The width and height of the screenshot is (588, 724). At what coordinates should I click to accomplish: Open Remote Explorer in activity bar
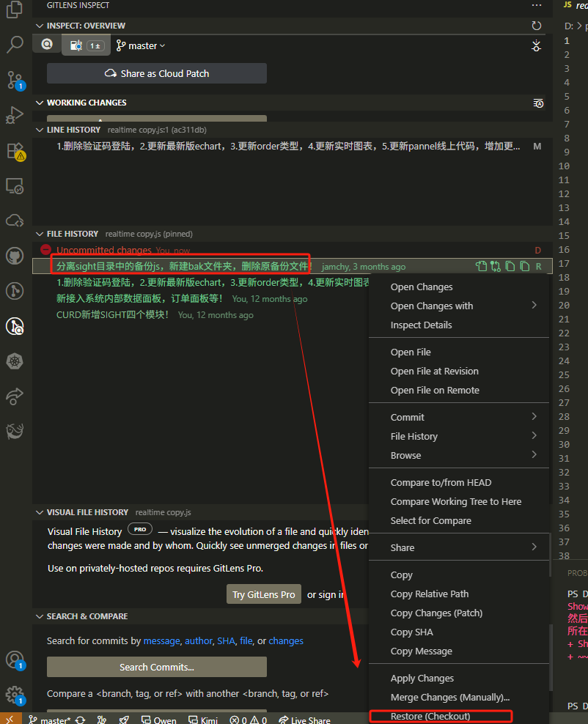click(x=15, y=185)
